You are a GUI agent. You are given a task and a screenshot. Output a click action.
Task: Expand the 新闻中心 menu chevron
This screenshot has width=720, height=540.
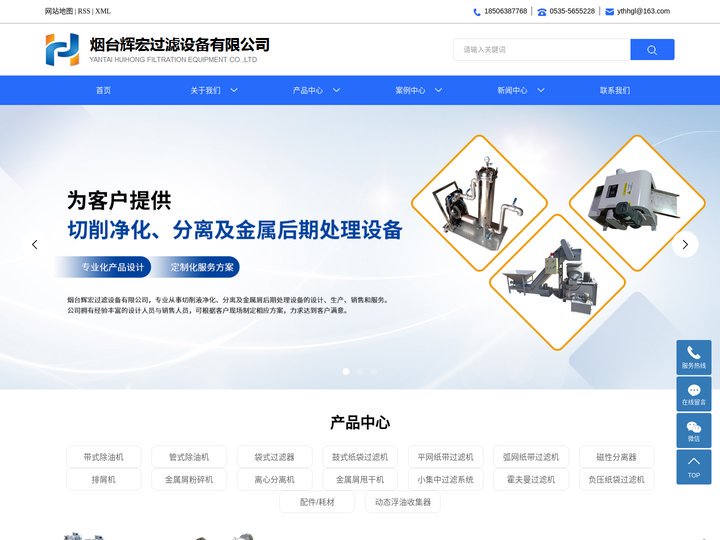[541, 90]
